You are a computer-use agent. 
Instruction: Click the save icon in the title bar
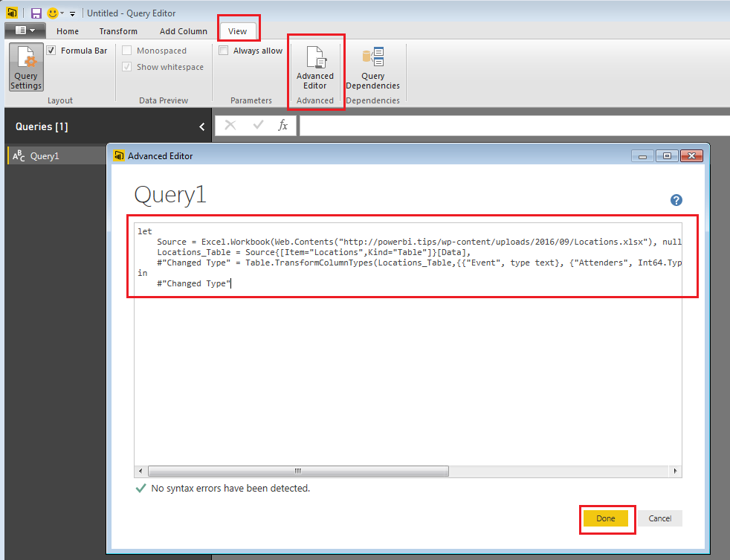point(36,13)
